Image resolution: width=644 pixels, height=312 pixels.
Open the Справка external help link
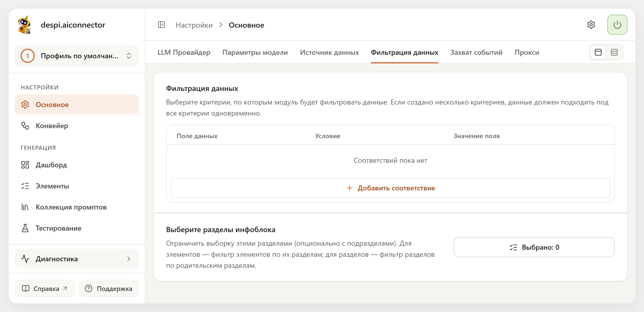pyautogui.click(x=45, y=288)
